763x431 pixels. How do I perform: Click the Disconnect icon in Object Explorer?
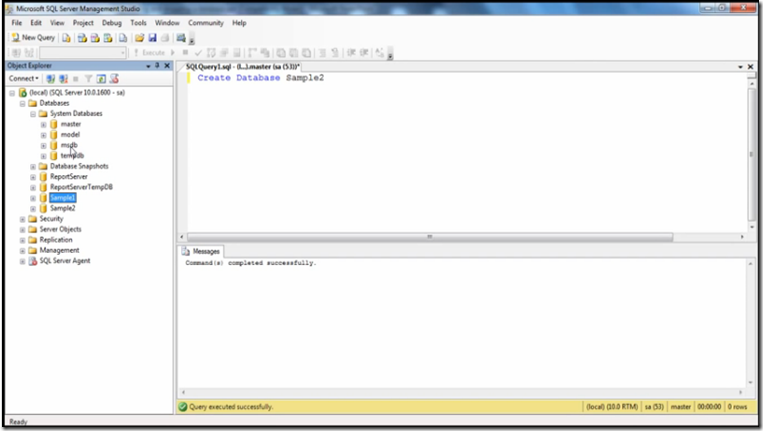click(63, 79)
